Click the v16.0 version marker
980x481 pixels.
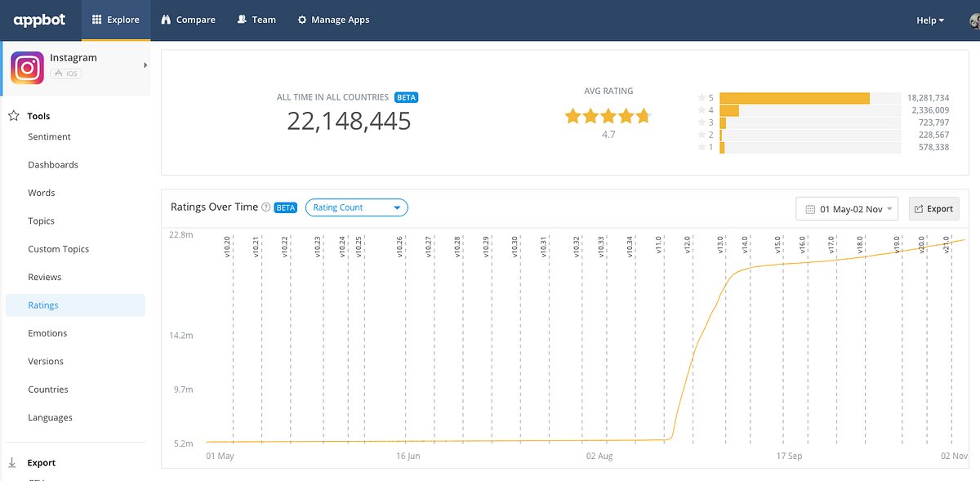802,245
